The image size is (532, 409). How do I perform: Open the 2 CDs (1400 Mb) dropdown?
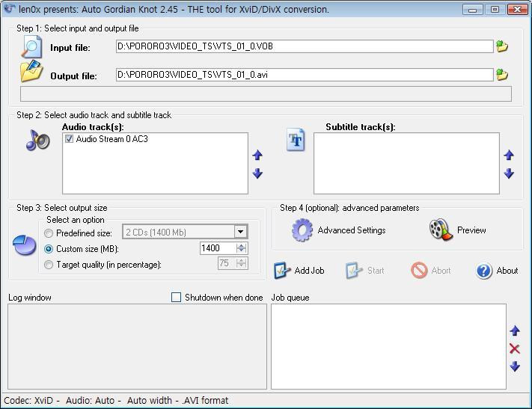click(240, 233)
